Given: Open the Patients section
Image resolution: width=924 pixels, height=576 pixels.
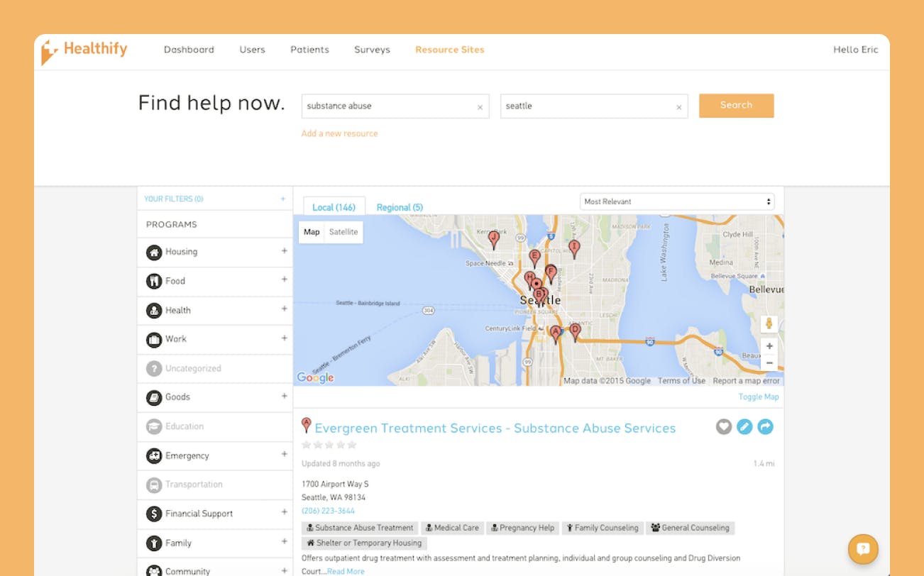Looking at the screenshot, I should point(309,50).
